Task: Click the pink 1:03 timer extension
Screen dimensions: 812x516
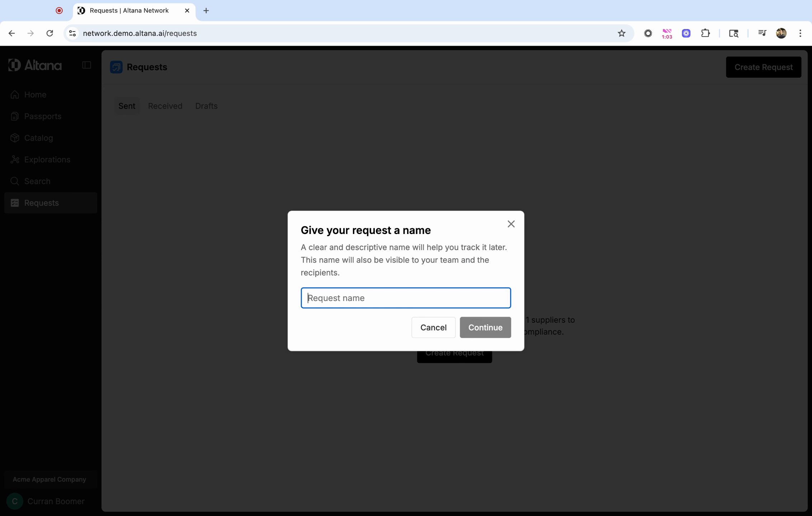Action: [667, 33]
